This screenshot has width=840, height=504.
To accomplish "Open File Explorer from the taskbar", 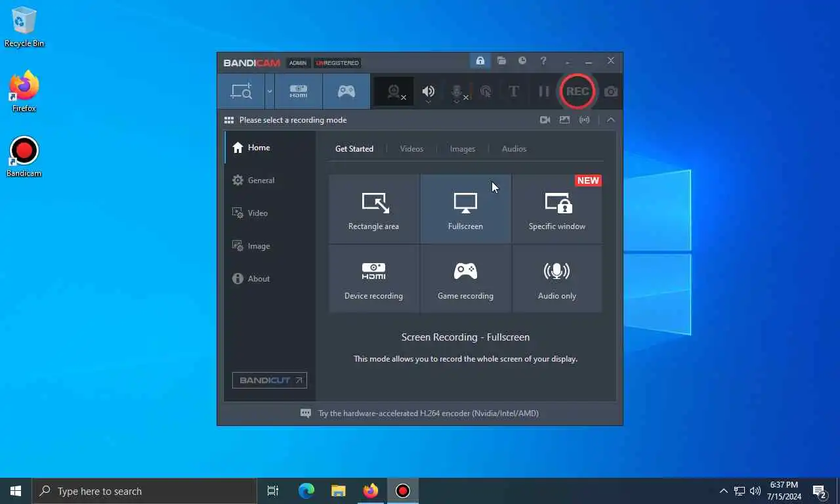I will coord(339,491).
